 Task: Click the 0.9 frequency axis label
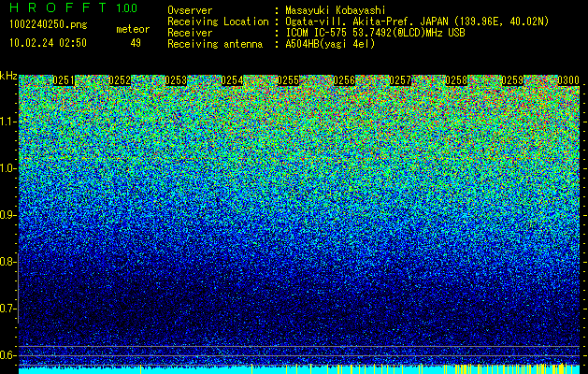tap(8, 215)
